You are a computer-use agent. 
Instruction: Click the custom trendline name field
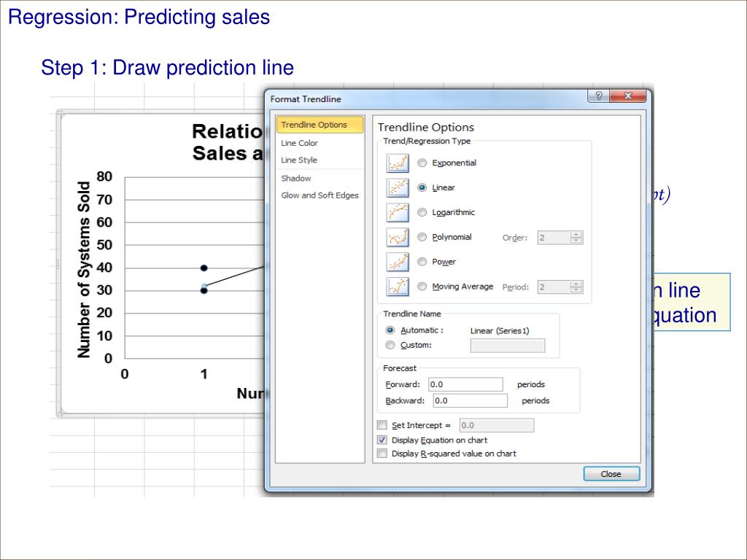(508, 346)
